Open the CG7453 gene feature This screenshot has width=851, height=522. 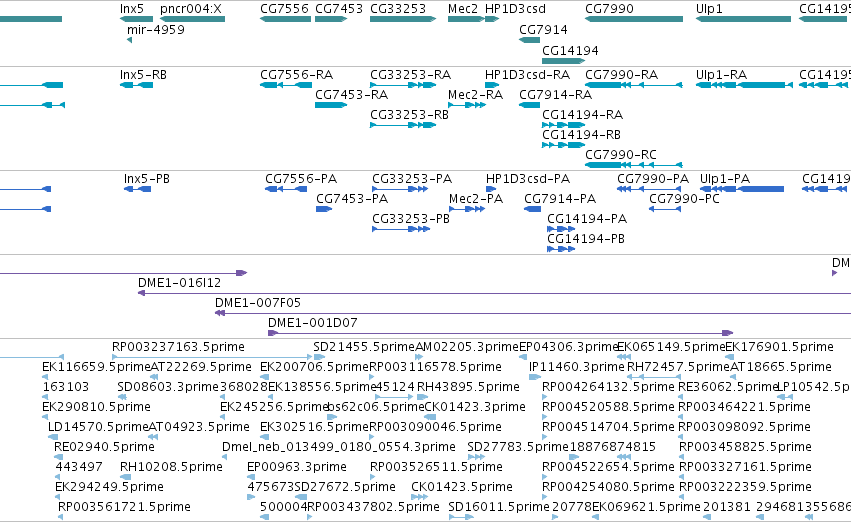(x=331, y=19)
